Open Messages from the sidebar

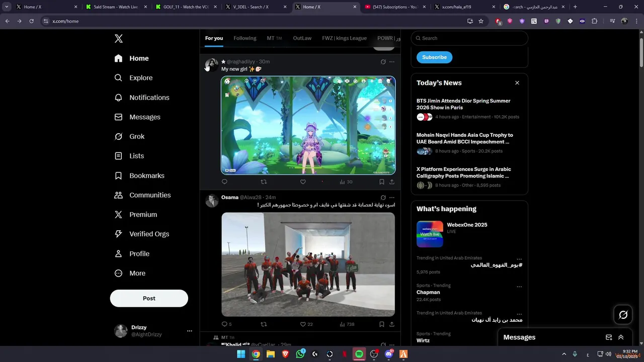pyautogui.click(x=137, y=117)
